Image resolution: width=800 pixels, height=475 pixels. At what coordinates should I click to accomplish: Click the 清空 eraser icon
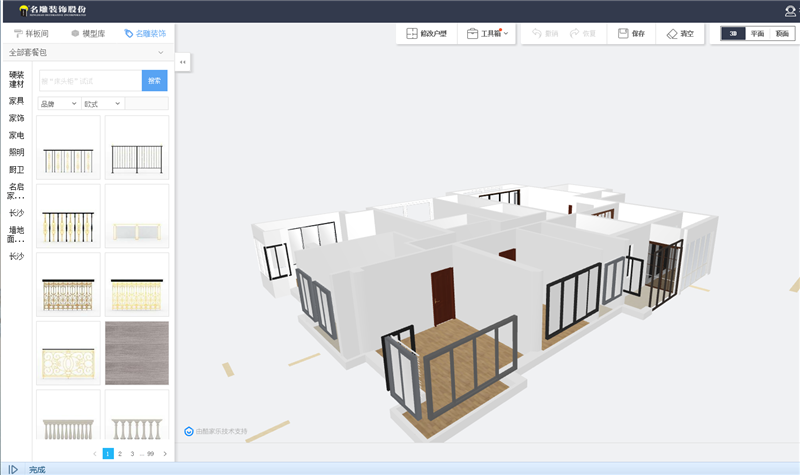click(x=672, y=34)
